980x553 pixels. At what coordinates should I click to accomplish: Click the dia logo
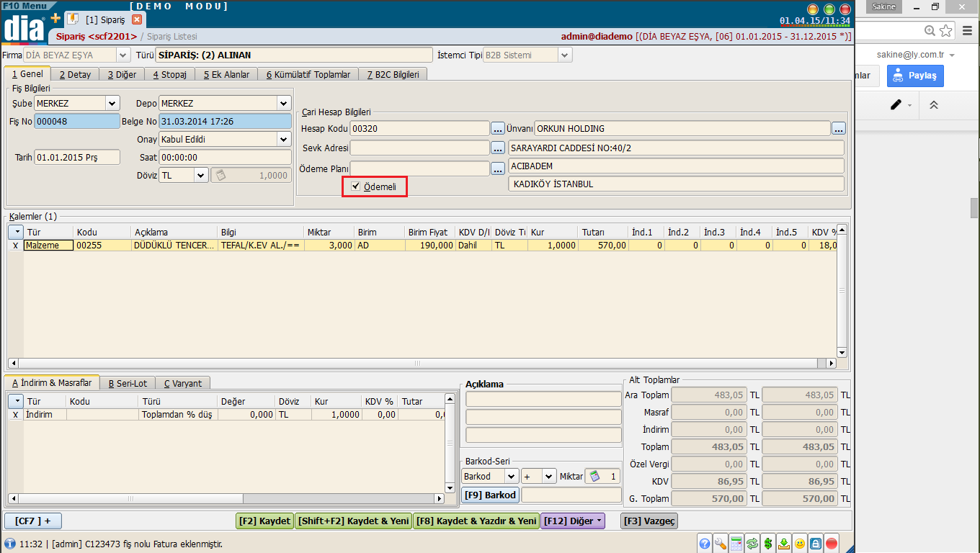24,27
